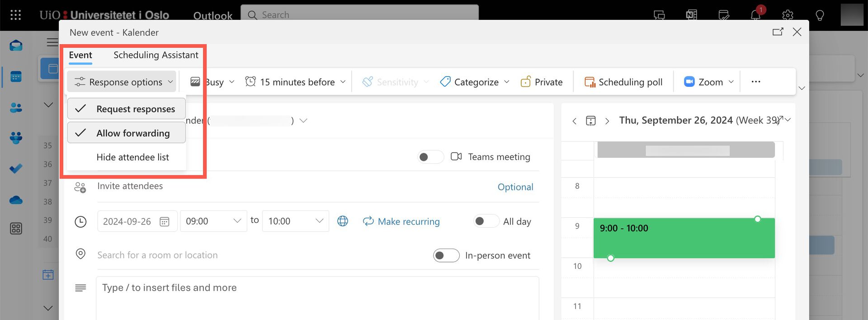Screen dimensions: 868x320
Task: Toggle the All day switch
Action: click(x=486, y=221)
